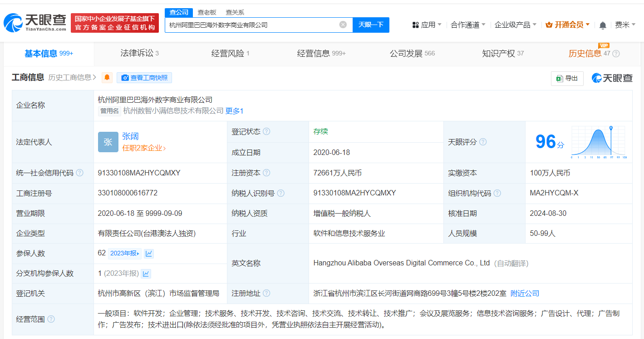
Task: Click help icon next to 经营范围
Action: tap(51, 319)
